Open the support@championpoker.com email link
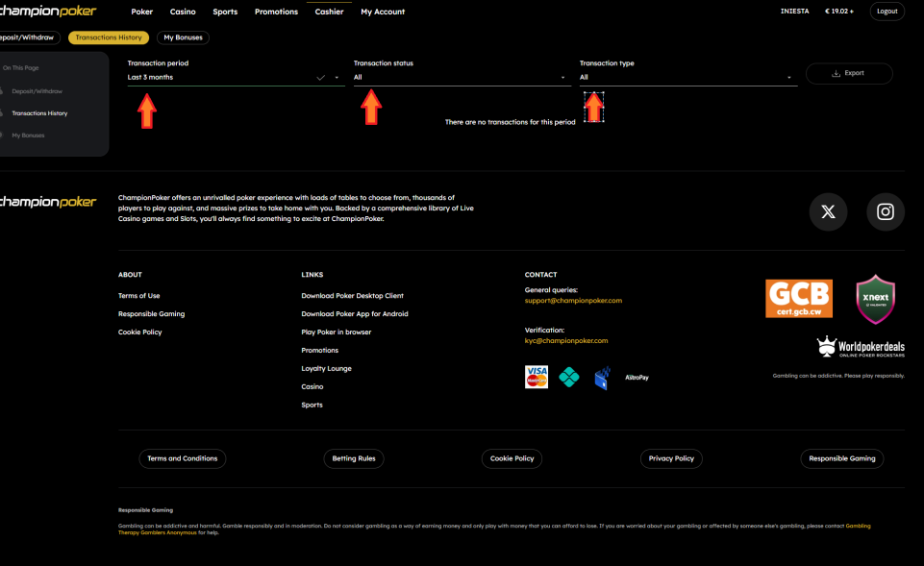 coord(573,301)
